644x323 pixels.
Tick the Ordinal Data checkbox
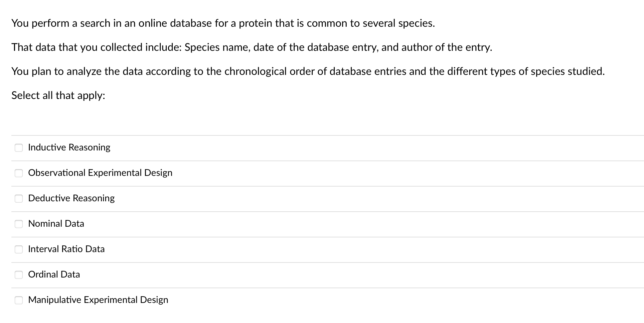tap(19, 275)
